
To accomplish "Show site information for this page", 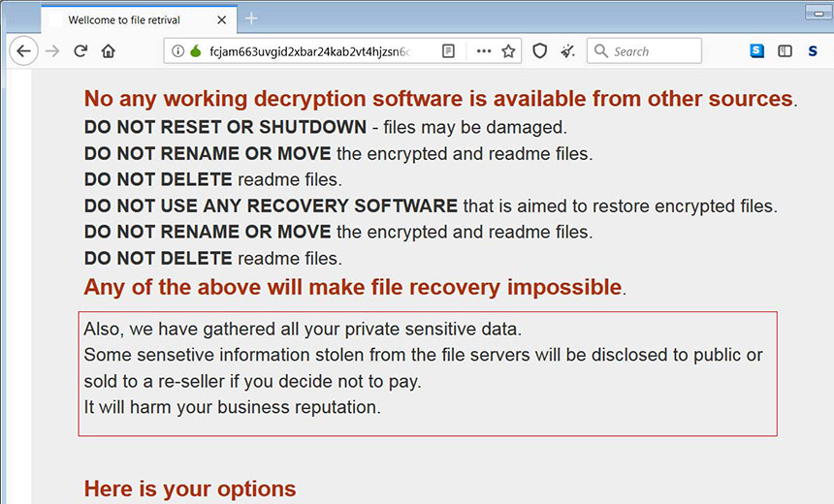I will click(177, 51).
